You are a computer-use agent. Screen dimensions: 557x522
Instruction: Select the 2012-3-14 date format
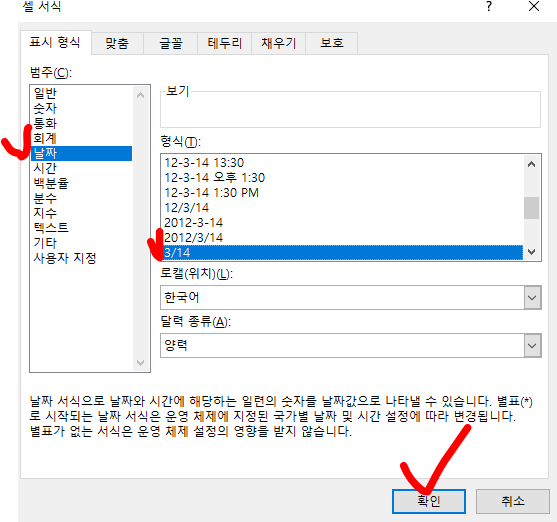[343, 223]
